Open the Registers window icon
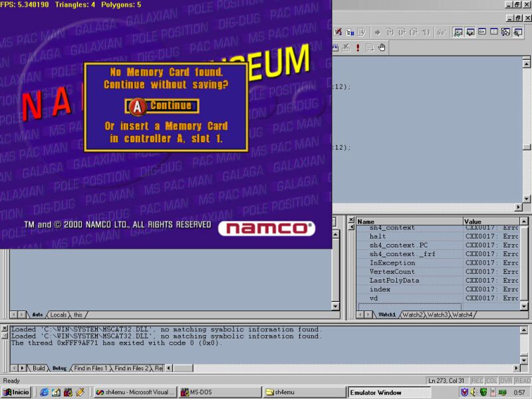The width and height of the screenshot is (532, 399). coord(482,32)
